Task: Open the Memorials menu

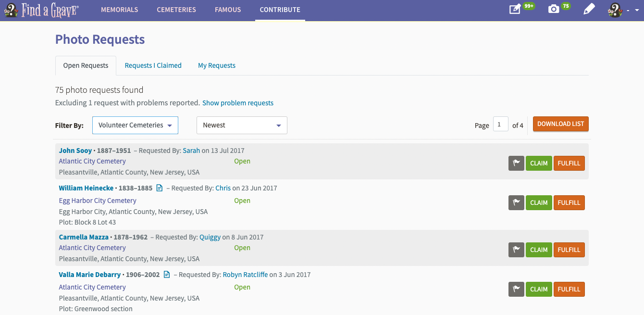Action: pos(119,10)
